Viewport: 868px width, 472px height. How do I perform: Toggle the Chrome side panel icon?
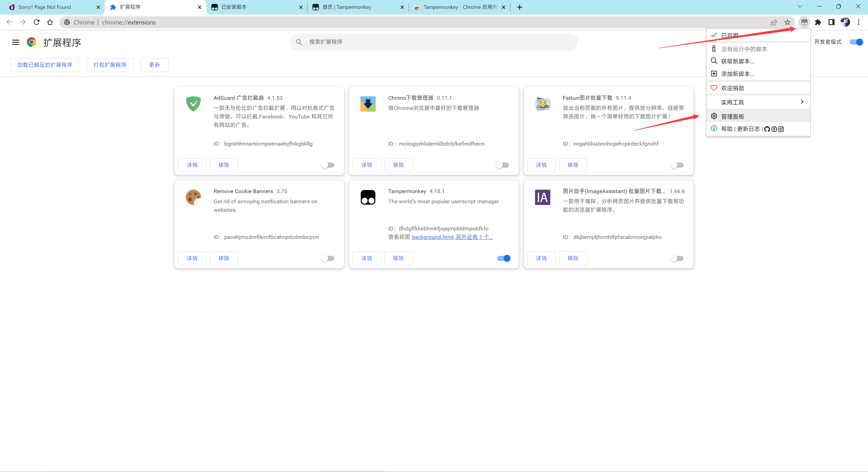pyautogui.click(x=831, y=22)
